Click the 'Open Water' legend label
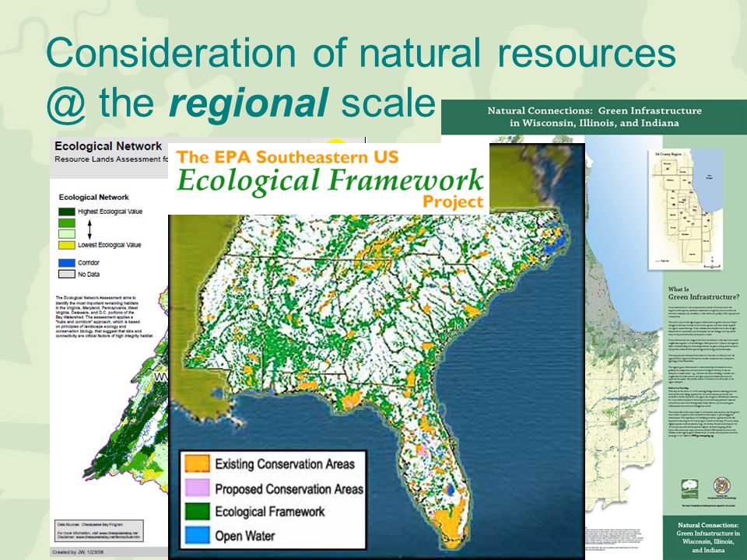The width and height of the screenshot is (747, 560). coord(245,536)
